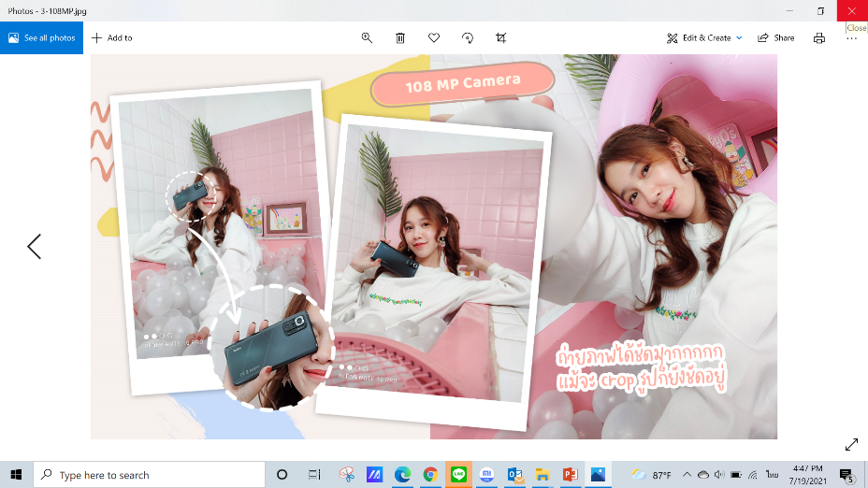This screenshot has width=868, height=488.
Task: Open the See more ellipsis menu
Action: (x=851, y=38)
